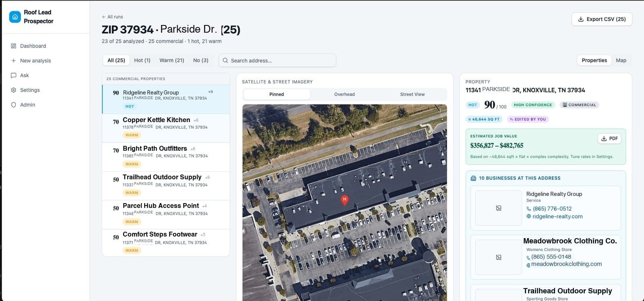Click the storefront icon beside 10 Businesses
The height and width of the screenshot is (301, 644).
(x=473, y=178)
